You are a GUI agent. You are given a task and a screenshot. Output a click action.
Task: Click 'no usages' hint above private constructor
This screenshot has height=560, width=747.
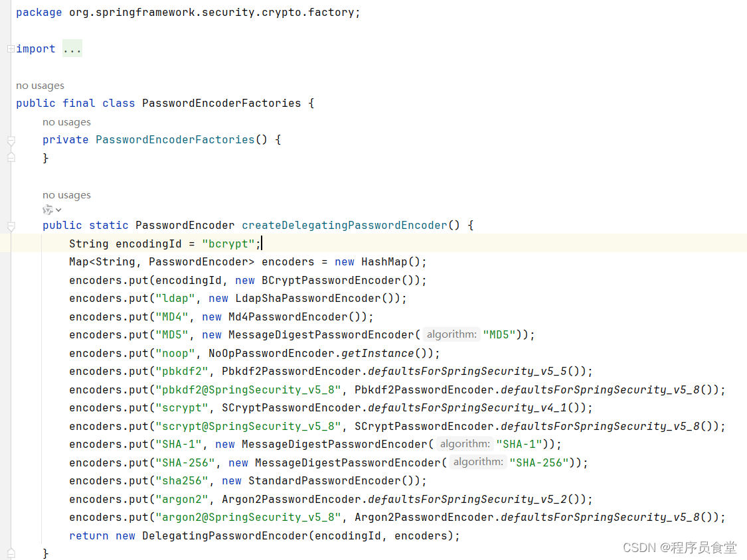(66, 122)
